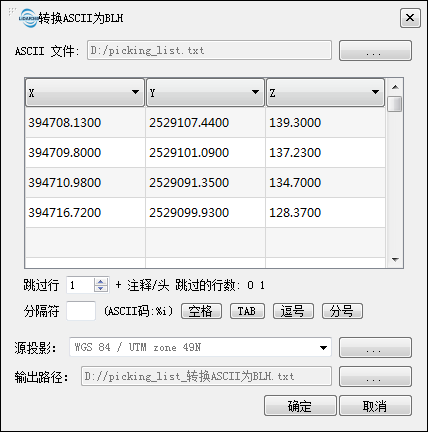428x432 pixels.
Task: Browse for ASCII 文件 with the ellipsis button
Action: point(375,51)
